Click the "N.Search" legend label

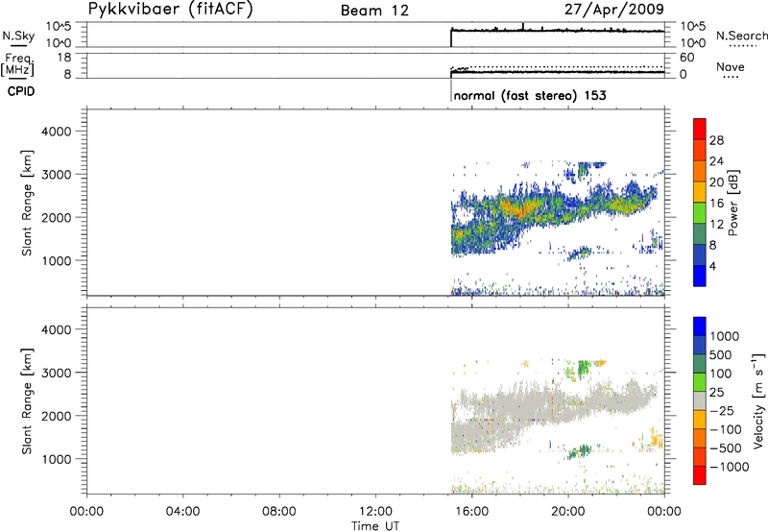pos(741,36)
